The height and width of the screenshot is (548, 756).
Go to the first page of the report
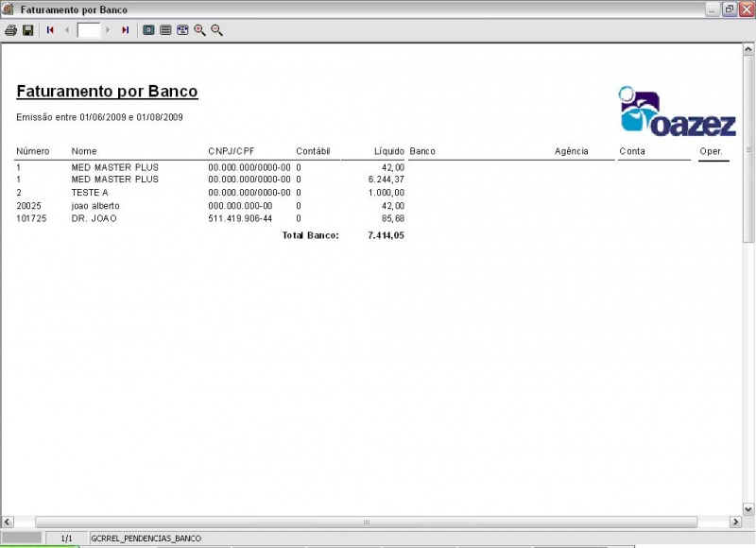(x=50, y=30)
